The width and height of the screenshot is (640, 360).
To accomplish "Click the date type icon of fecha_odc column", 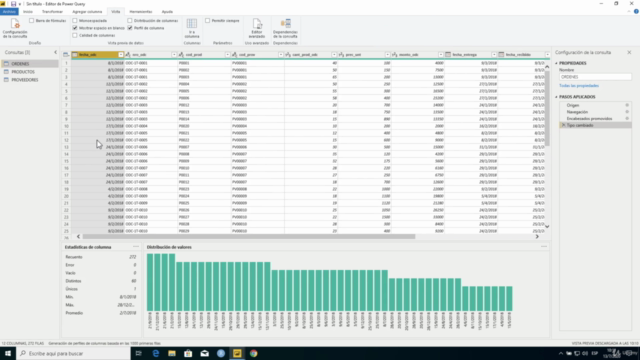I will [75, 54].
